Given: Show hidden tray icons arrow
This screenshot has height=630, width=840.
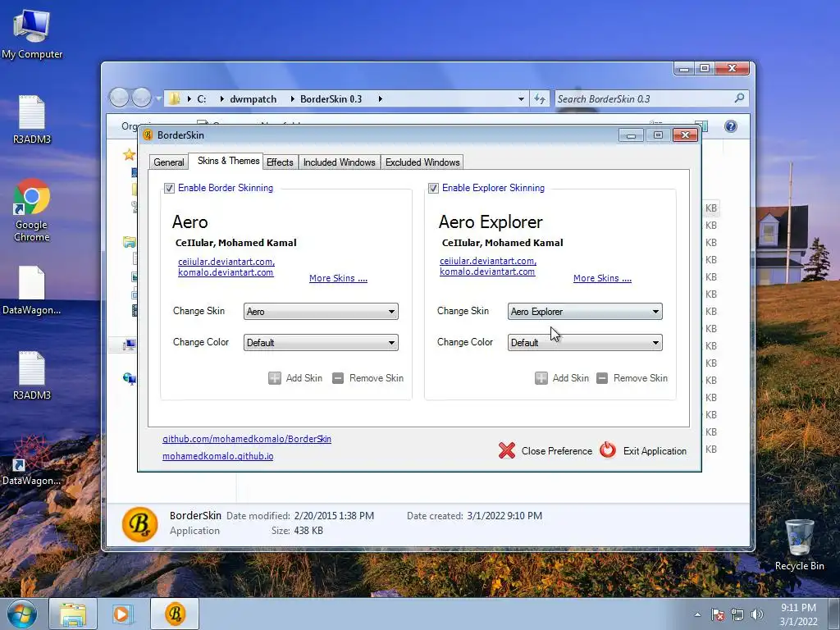Looking at the screenshot, I should (x=697, y=614).
